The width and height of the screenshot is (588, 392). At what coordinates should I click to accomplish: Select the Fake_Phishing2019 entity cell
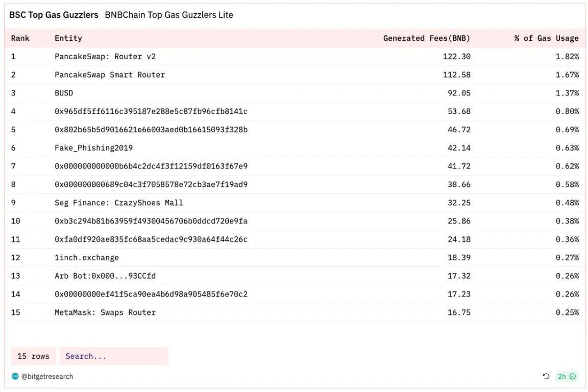click(94, 148)
